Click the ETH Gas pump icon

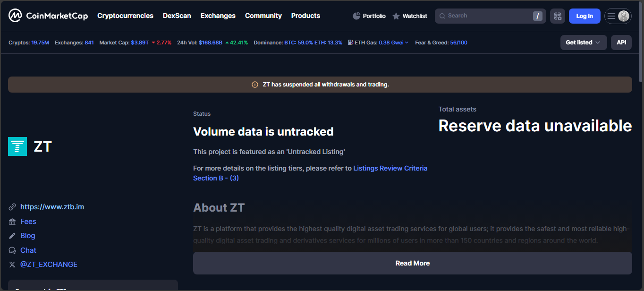click(350, 43)
